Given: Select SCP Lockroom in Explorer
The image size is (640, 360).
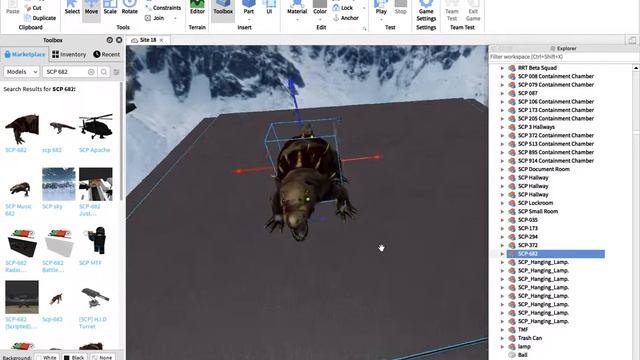Looking at the screenshot, I should tap(535, 203).
